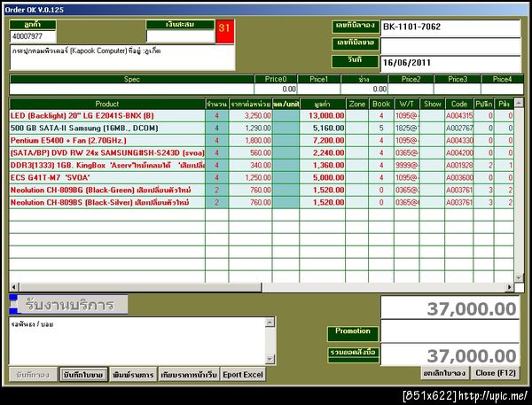Click the empty sales bill number field

point(450,45)
